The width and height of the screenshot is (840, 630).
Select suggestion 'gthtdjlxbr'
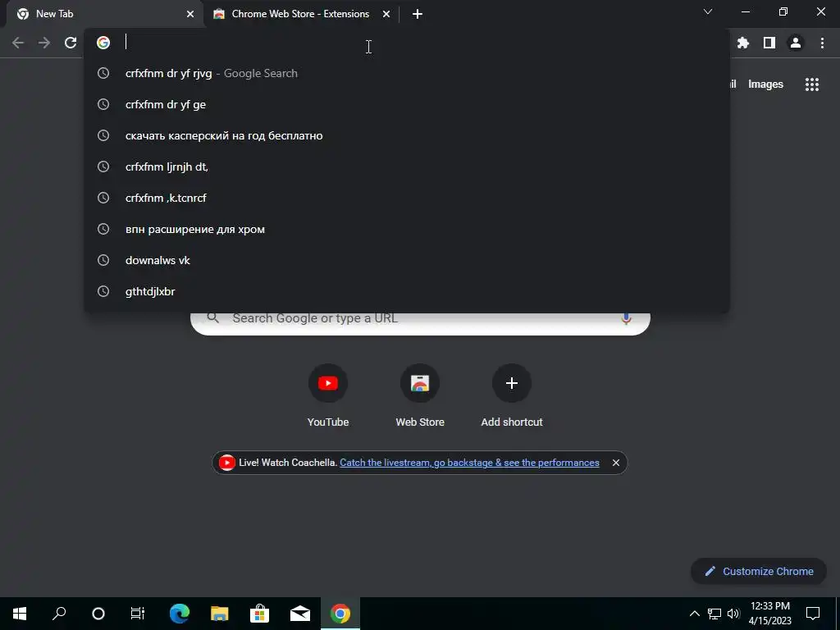(406, 291)
